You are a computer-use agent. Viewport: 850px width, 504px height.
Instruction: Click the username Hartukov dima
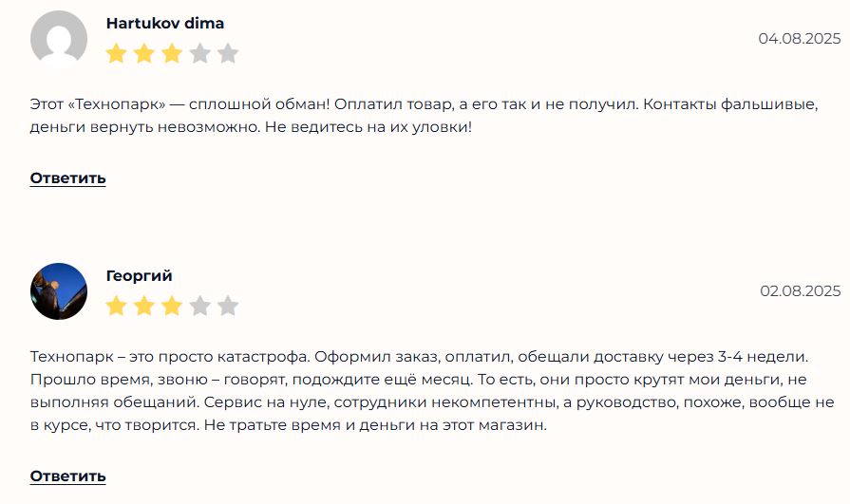pyautogui.click(x=165, y=24)
